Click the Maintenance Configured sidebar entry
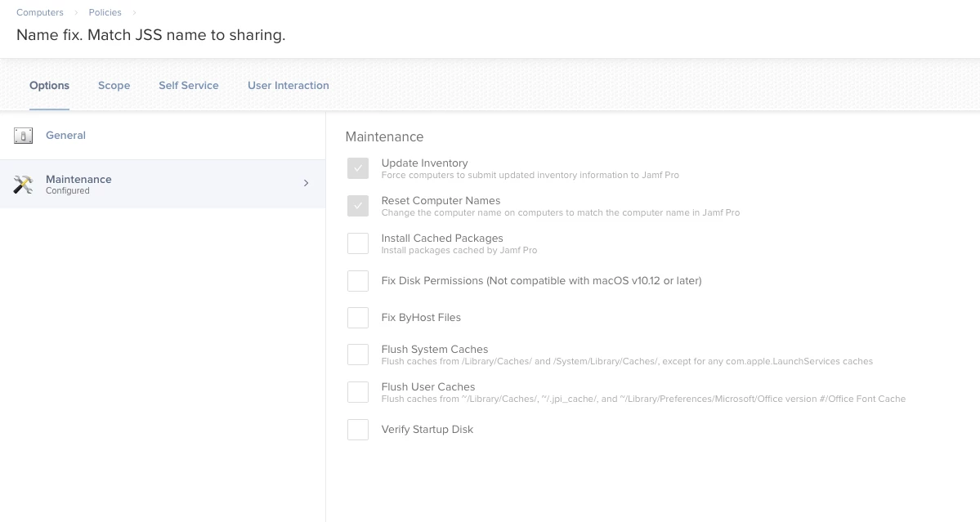 pos(78,184)
